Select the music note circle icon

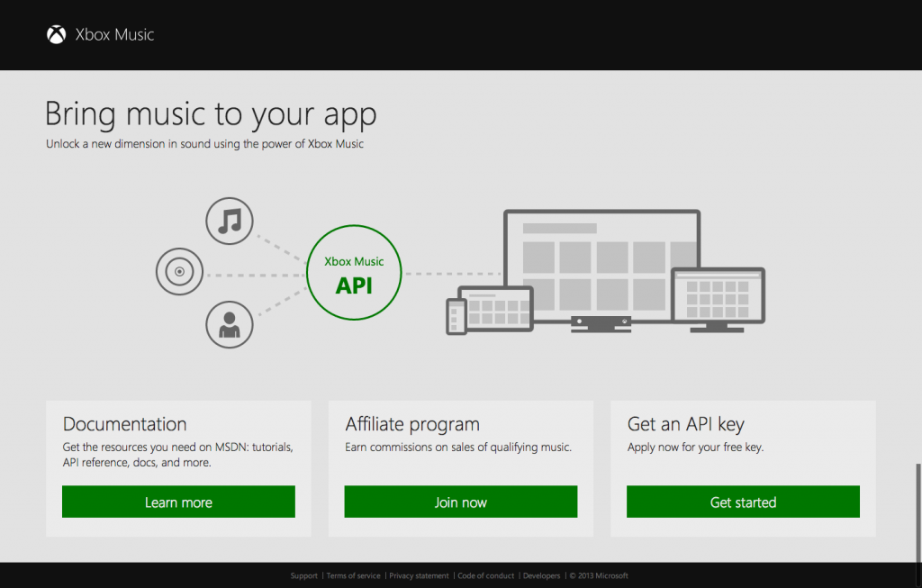[229, 221]
